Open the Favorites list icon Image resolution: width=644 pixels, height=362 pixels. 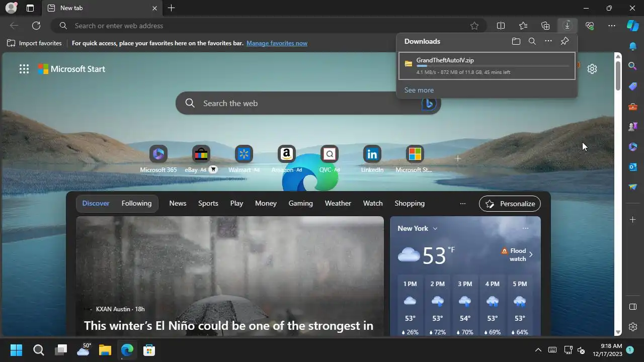[523, 26]
